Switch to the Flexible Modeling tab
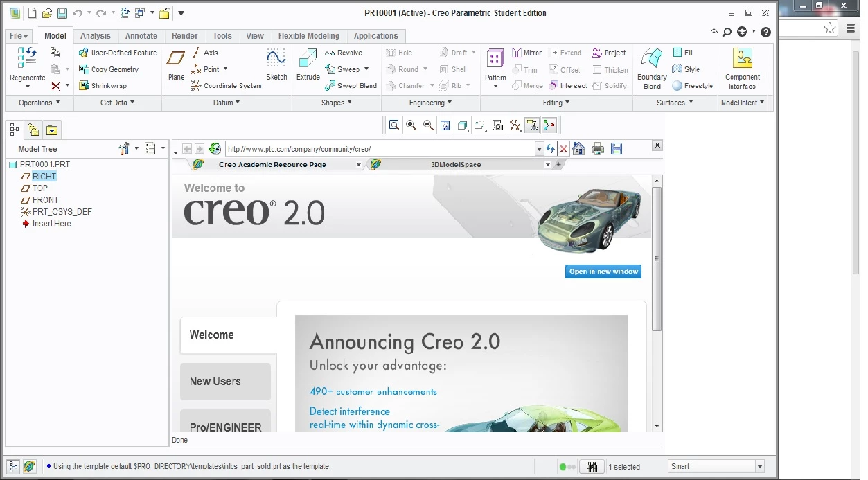This screenshot has height=480, width=868. click(x=309, y=36)
